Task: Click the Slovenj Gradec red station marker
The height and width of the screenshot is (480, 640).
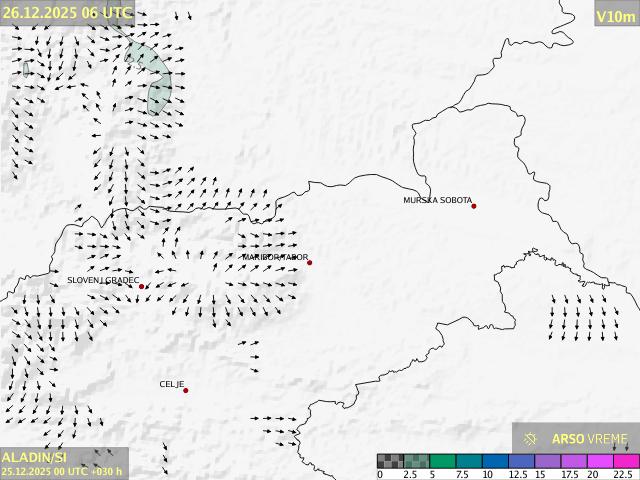Action: (x=142, y=287)
